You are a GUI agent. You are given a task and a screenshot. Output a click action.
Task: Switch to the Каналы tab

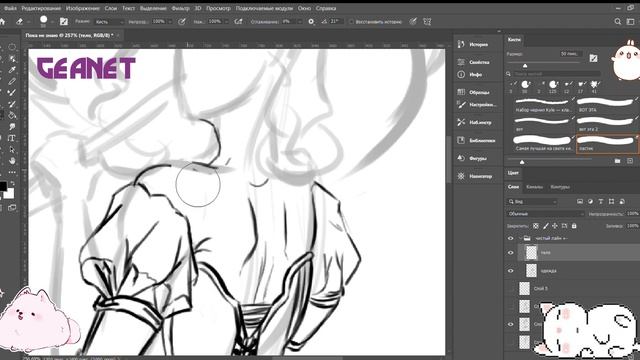click(x=534, y=187)
